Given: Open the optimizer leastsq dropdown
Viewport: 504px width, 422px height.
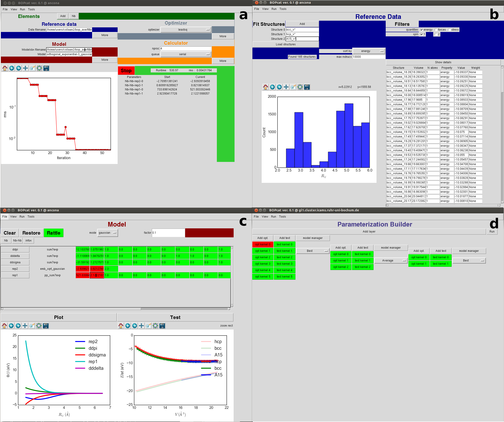Looking at the screenshot, I should click(186, 30).
